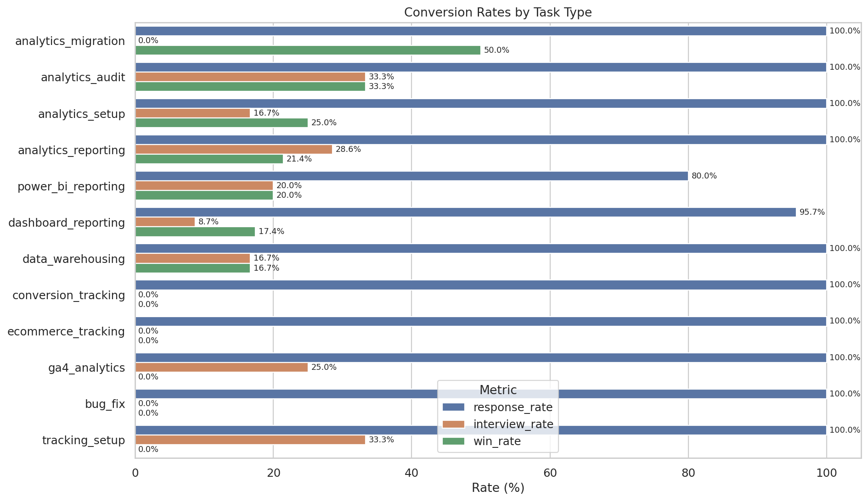
Task: Select the "Conversion Rates by Task Type" chart title
Action: pyautogui.click(x=498, y=12)
